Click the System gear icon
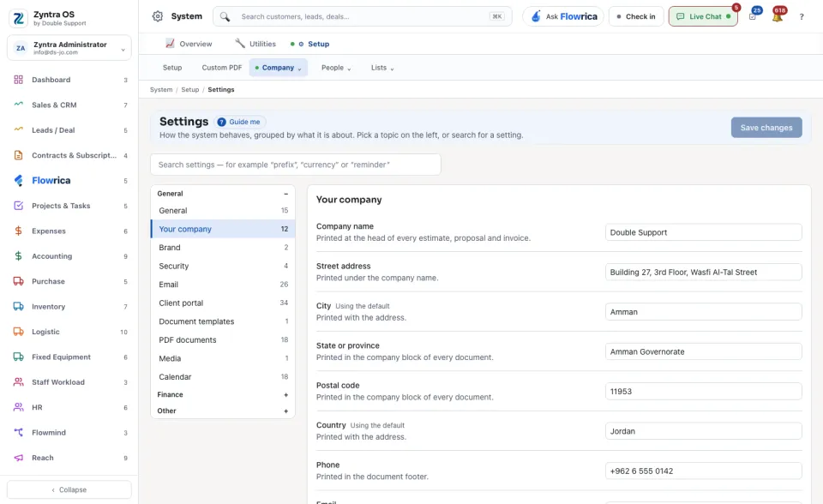This screenshot has height=504, width=823. tap(158, 16)
